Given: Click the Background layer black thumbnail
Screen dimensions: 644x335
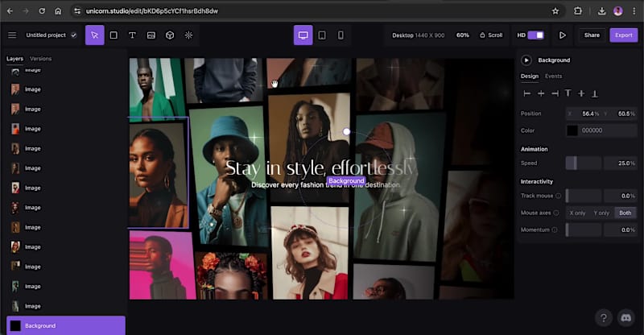Looking at the screenshot, I should 15,325.
